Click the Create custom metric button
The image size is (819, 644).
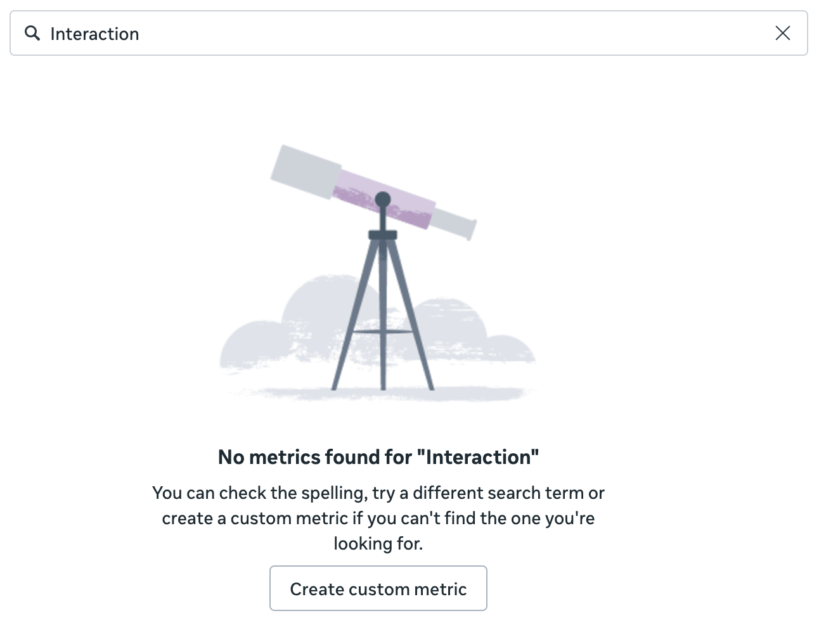378,589
